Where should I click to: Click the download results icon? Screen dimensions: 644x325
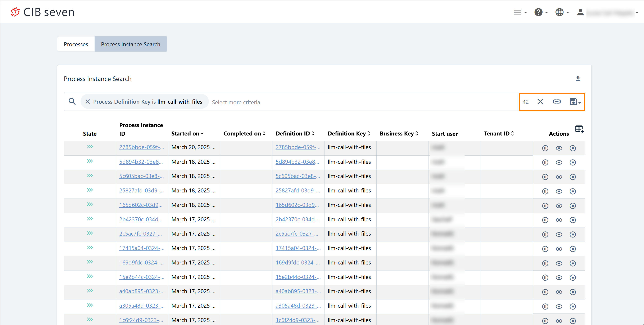coord(578,79)
